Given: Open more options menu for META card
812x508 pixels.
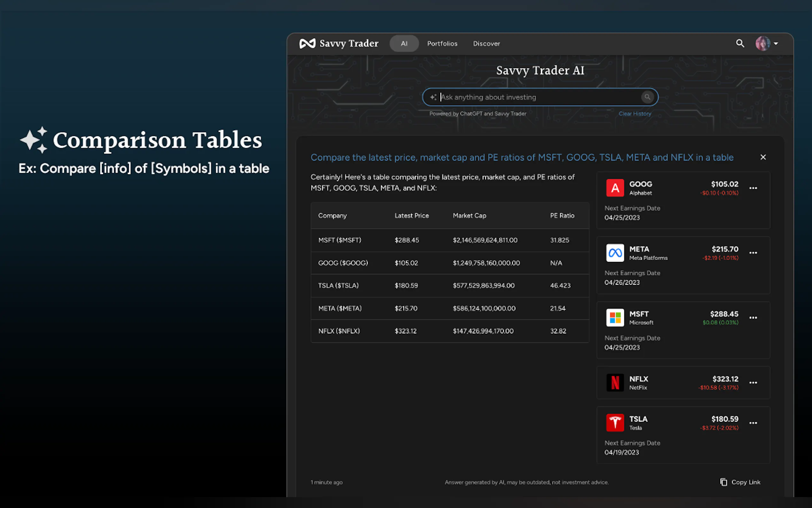Looking at the screenshot, I should pos(753,253).
